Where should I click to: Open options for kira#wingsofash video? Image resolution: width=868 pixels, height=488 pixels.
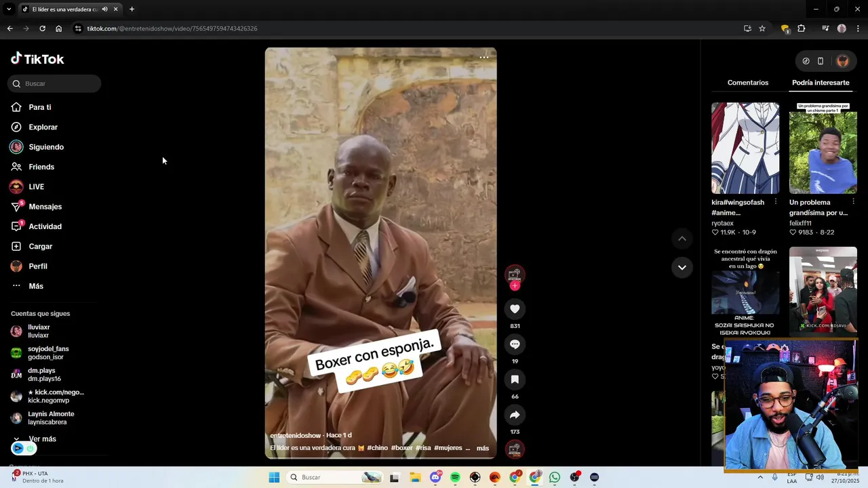pos(776,202)
